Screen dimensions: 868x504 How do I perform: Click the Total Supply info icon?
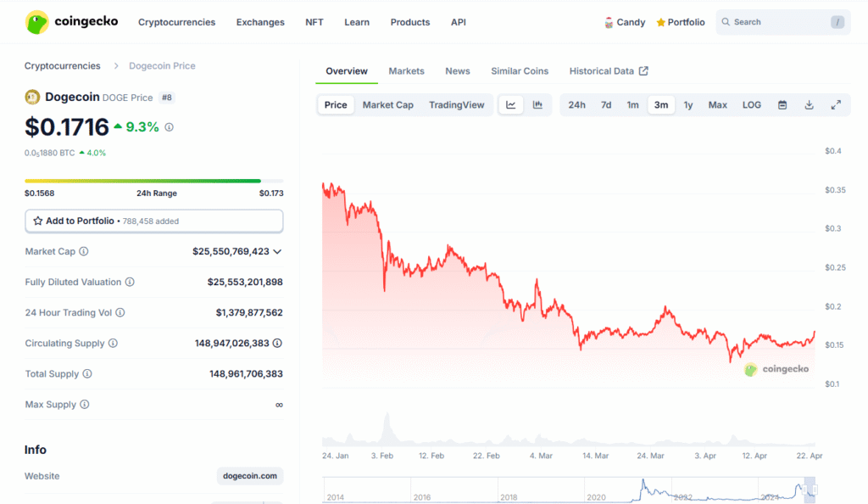(87, 374)
